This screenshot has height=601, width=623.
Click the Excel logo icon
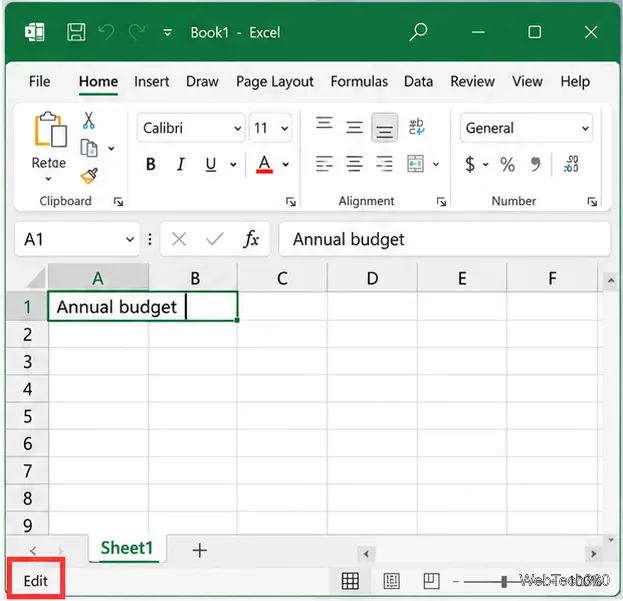[35, 32]
